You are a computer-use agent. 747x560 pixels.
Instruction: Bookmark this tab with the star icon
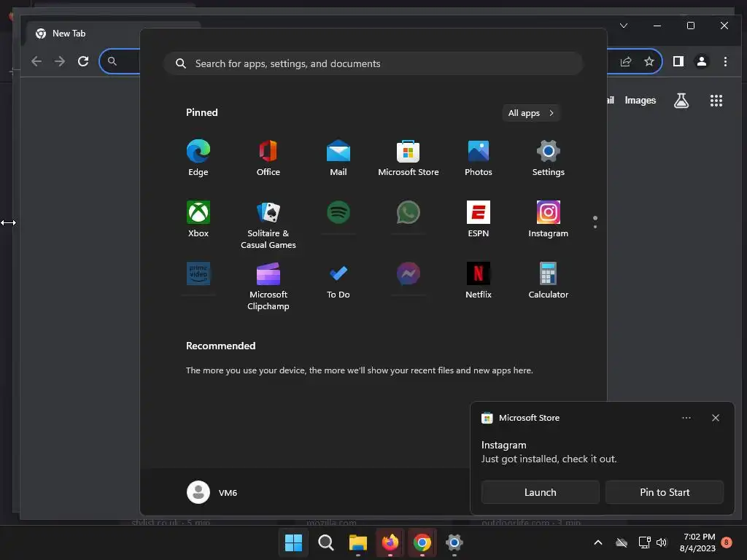click(x=649, y=61)
